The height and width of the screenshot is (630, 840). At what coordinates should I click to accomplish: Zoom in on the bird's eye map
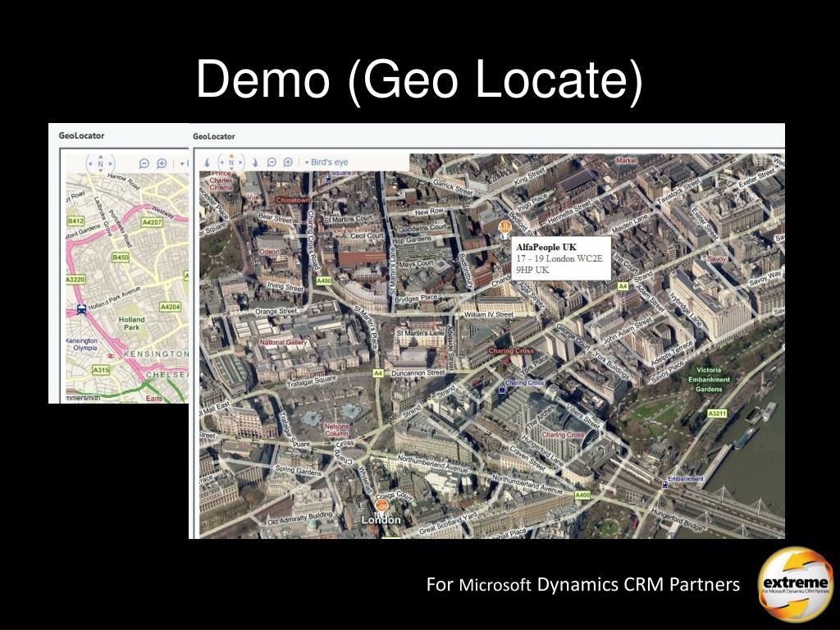click(x=288, y=162)
